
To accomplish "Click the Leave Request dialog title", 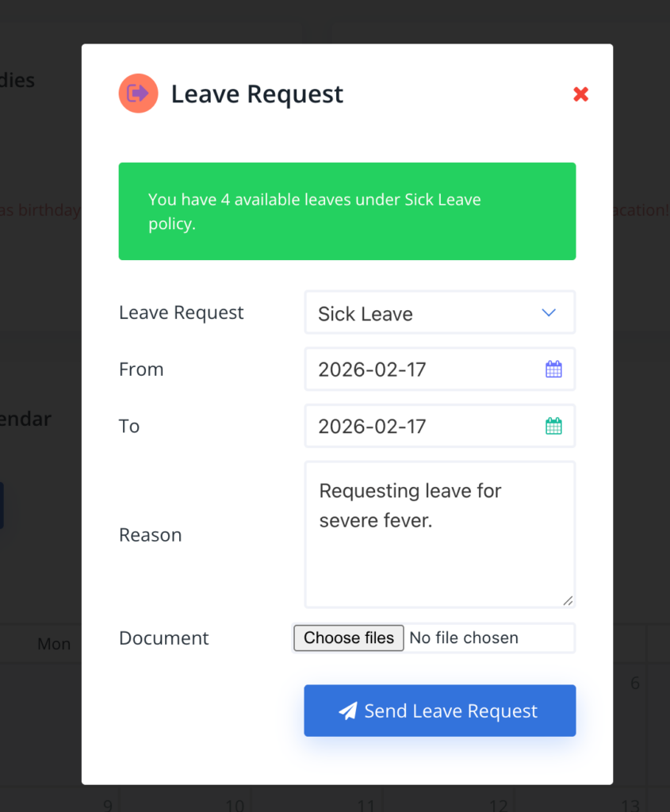I will (x=257, y=94).
